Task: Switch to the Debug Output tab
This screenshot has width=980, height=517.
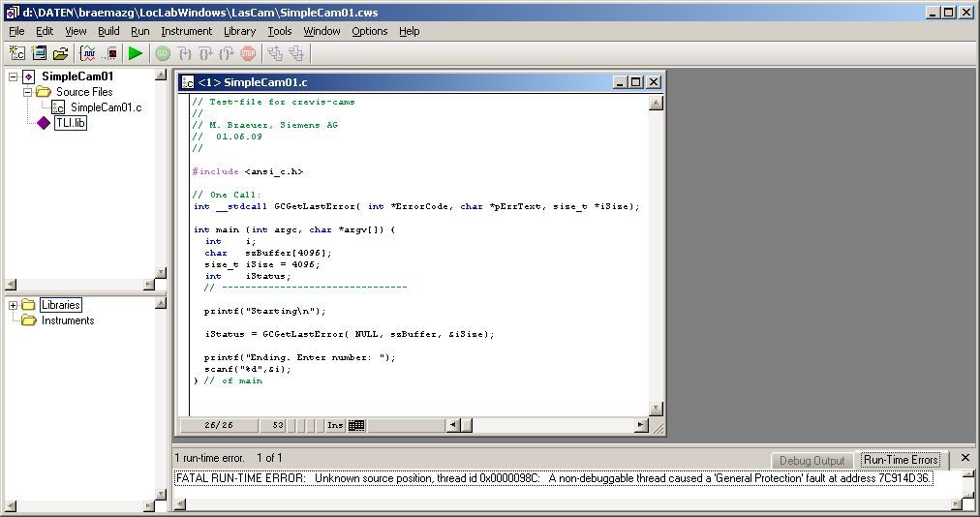Action: click(812, 461)
